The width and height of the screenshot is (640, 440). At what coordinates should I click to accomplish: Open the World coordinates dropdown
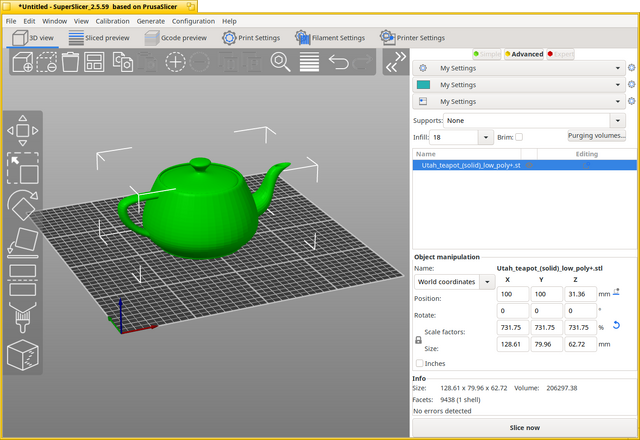coord(455,282)
